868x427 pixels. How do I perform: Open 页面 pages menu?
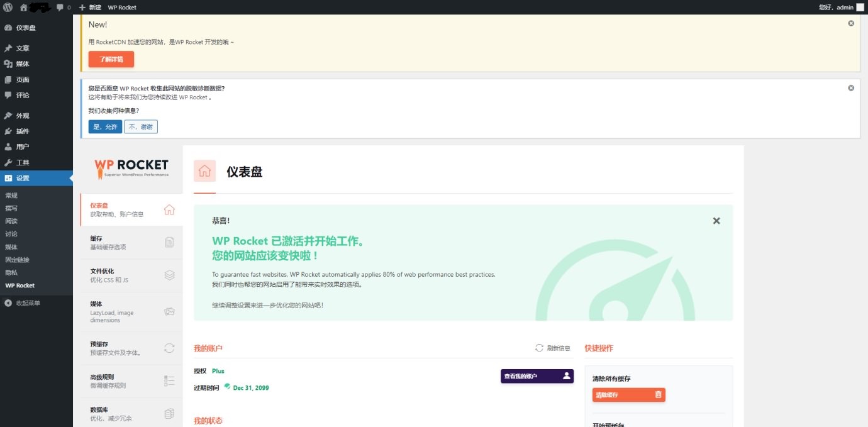pyautogui.click(x=36, y=79)
